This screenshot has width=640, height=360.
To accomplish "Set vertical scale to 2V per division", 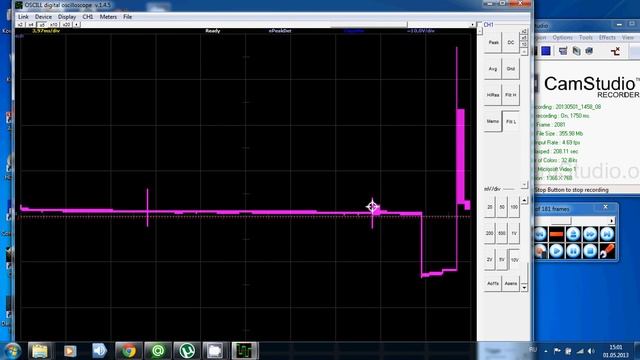I will click(x=489, y=260).
